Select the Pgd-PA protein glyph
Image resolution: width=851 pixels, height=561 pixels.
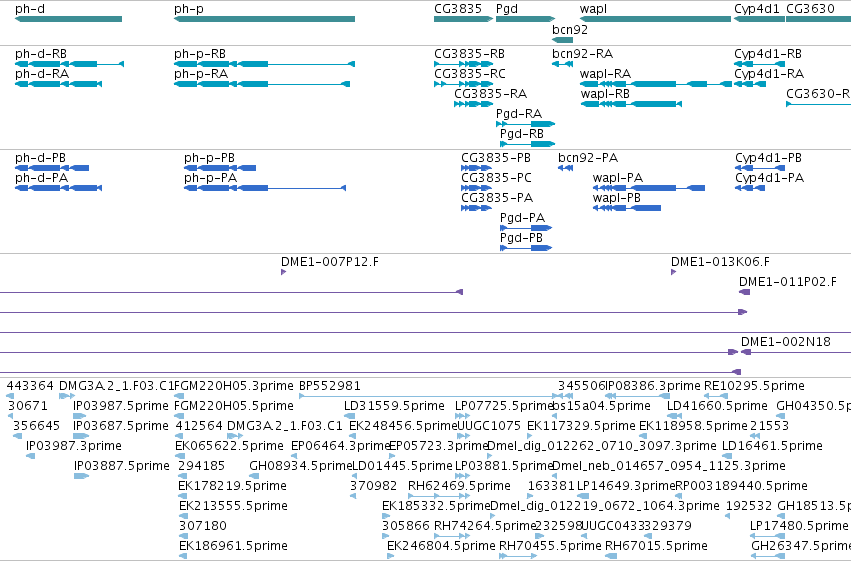tap(526, 228)
